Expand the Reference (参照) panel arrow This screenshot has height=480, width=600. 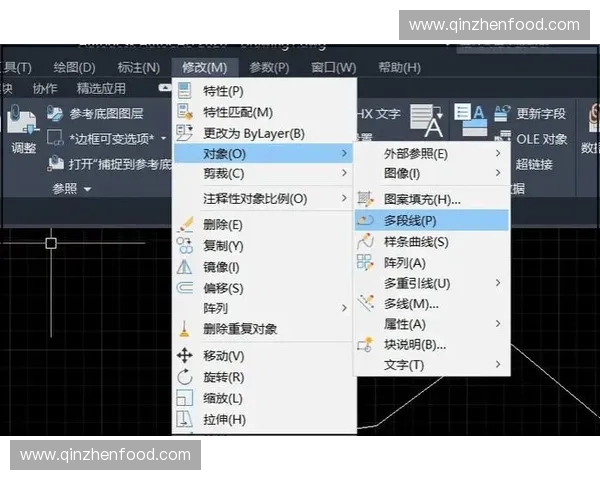tap(88, 189)
